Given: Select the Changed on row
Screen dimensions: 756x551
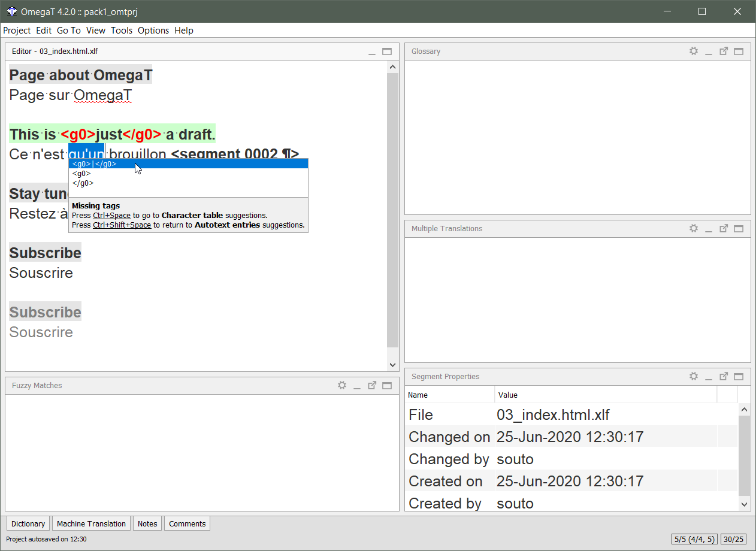Looking at the screenshot, I should 571,437.
